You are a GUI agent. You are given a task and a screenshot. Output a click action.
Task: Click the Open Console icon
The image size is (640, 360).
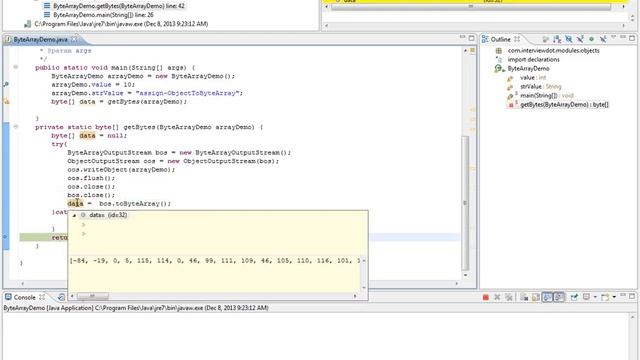click(x=605, y=297)
